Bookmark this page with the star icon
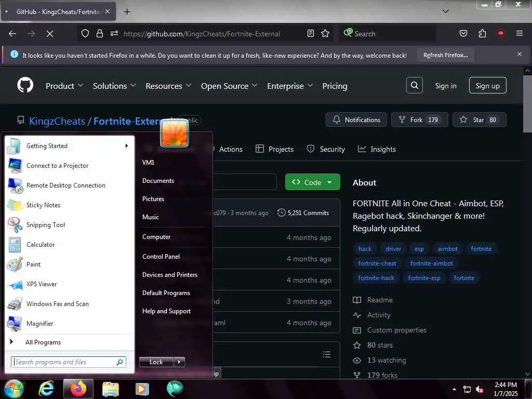532x399 pixels. pos(325,33)
